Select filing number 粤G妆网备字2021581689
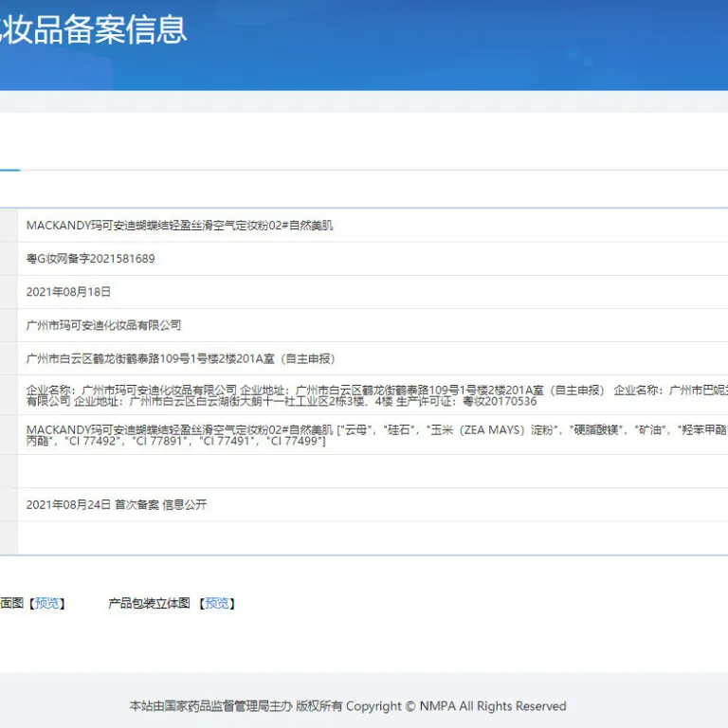 tap(91, 259)
